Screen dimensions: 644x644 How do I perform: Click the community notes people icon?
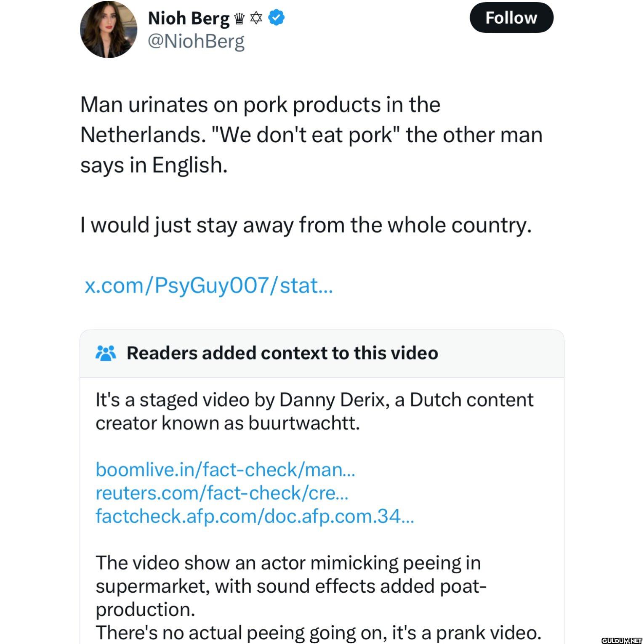tap(106, 353)
